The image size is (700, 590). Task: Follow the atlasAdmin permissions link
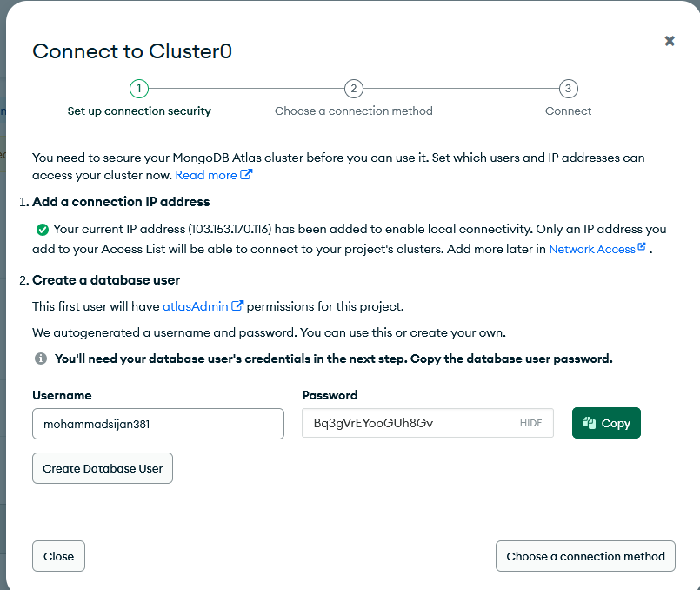pos(195,306)
